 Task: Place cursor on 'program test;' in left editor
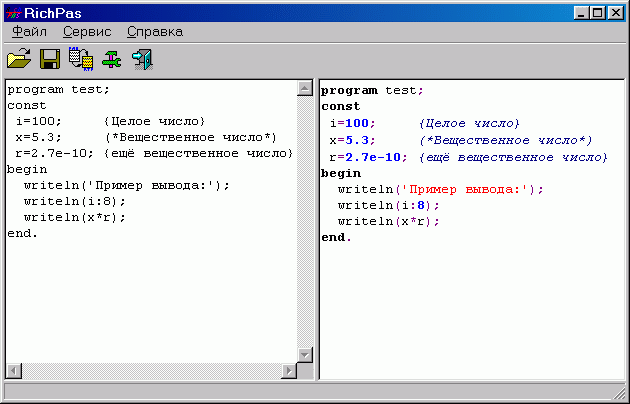58,90
